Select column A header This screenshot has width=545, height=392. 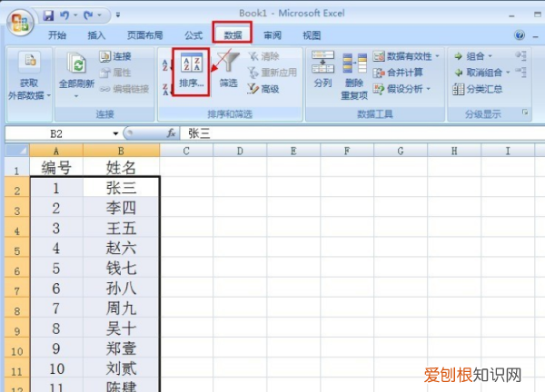(x=56, y=151)
